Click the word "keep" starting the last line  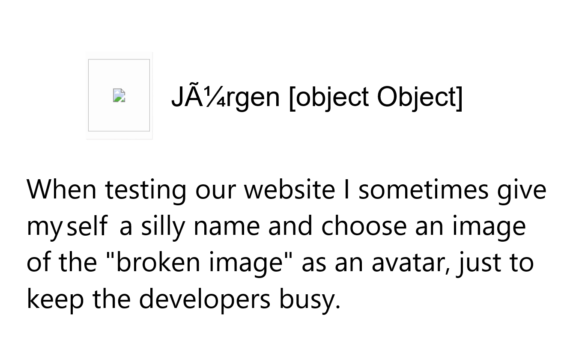pos(55,299)
